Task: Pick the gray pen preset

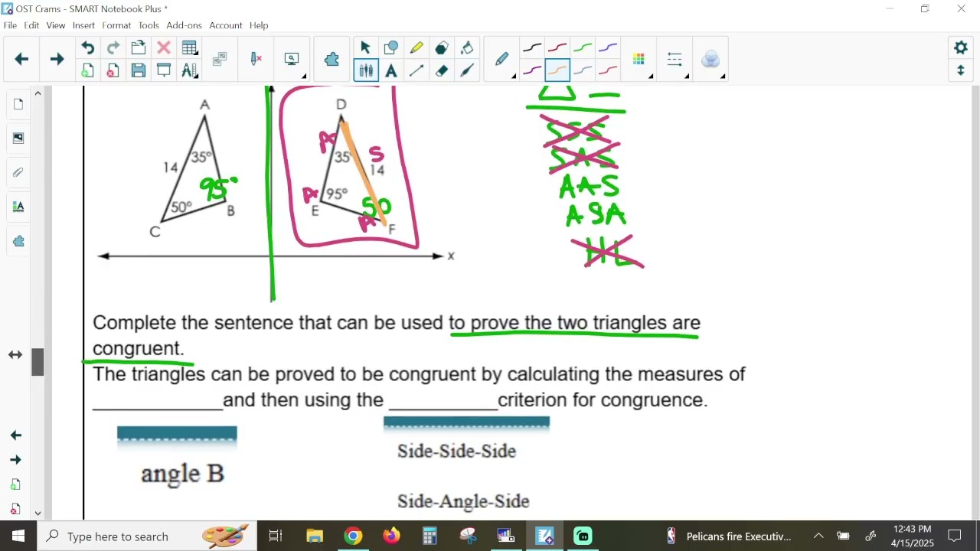Action: coord(582,71)
